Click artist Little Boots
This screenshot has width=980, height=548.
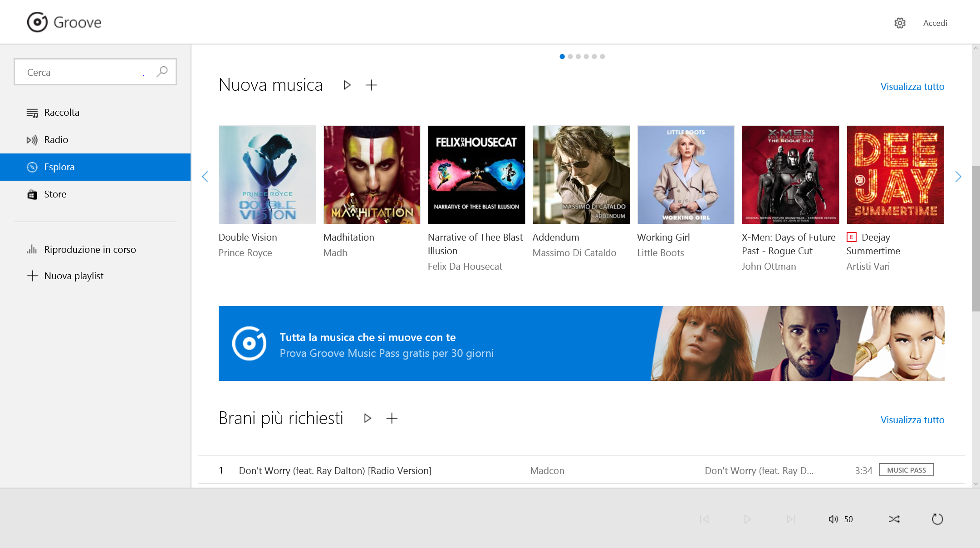tap(661, 253)
